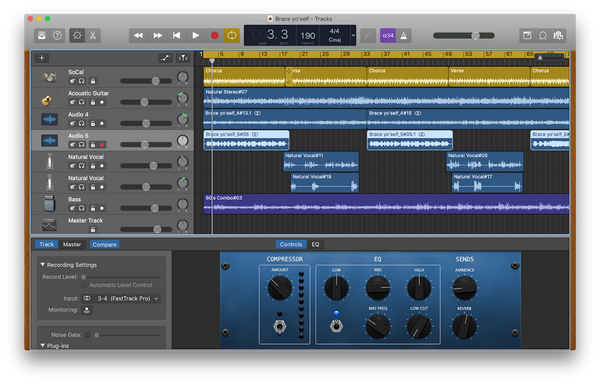Select the Master Track icon
This screenshot has height=385, width=600.
(x=49, y=225)
